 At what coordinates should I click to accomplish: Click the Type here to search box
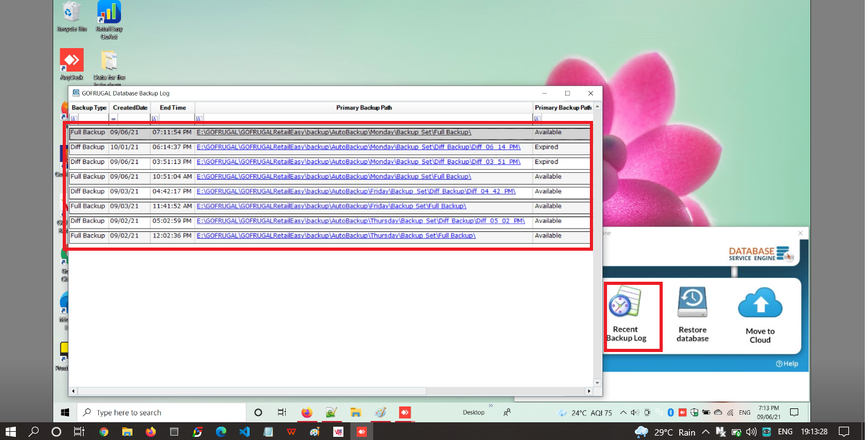(162, 413)
